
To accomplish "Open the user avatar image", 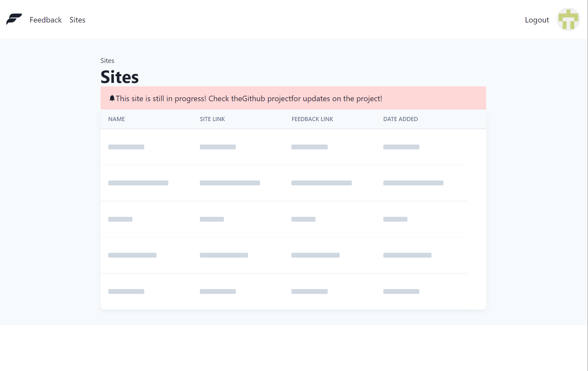I will (568, 20).
